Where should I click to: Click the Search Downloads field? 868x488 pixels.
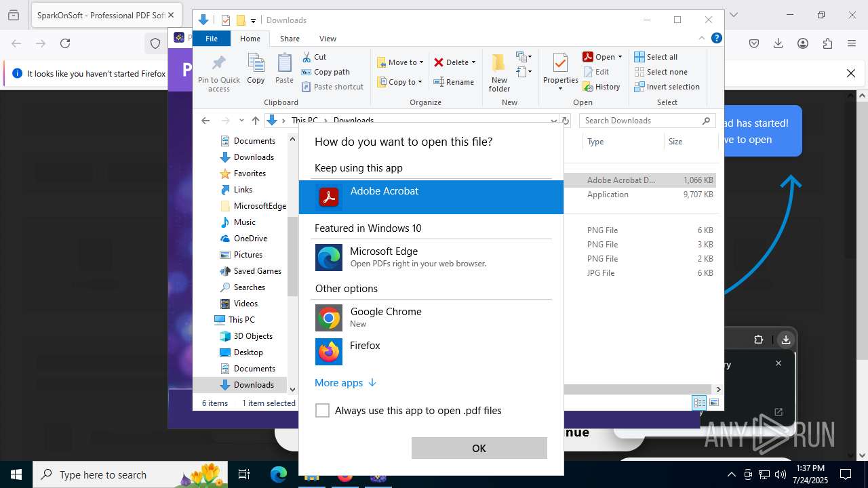pos(647,121)
